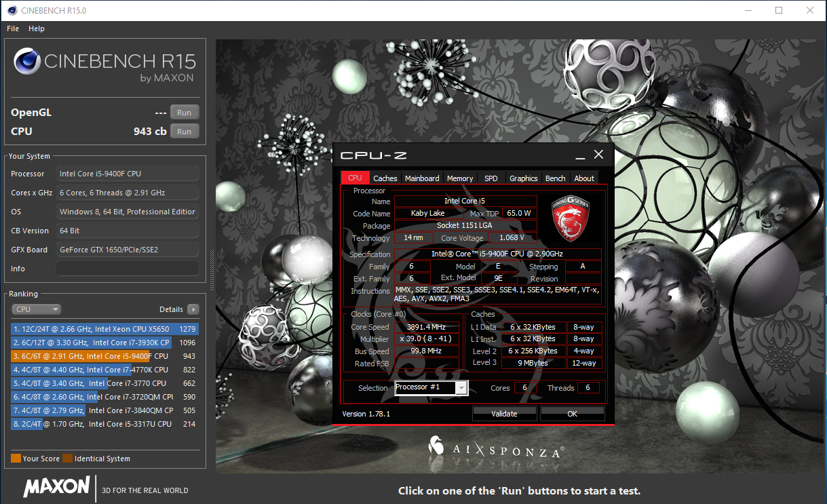The height and width of the screenshot is (504, 827).
Task: Click the Processor field in Your System
Action: [x=128, y=174]
